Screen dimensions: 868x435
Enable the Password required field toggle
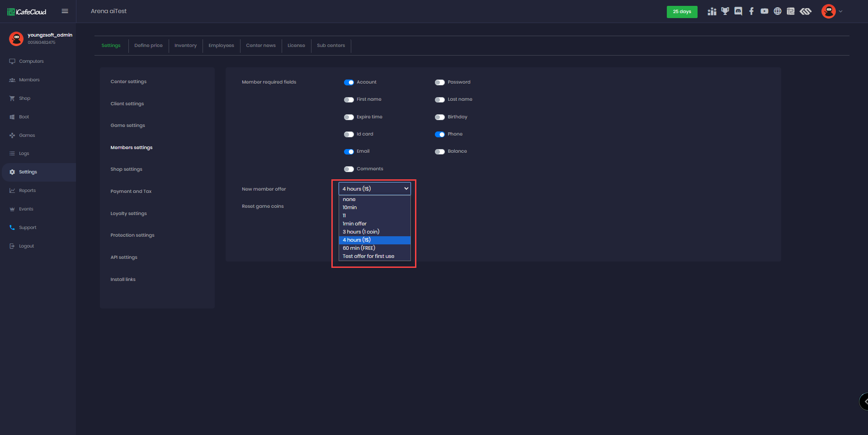(439, 82)
